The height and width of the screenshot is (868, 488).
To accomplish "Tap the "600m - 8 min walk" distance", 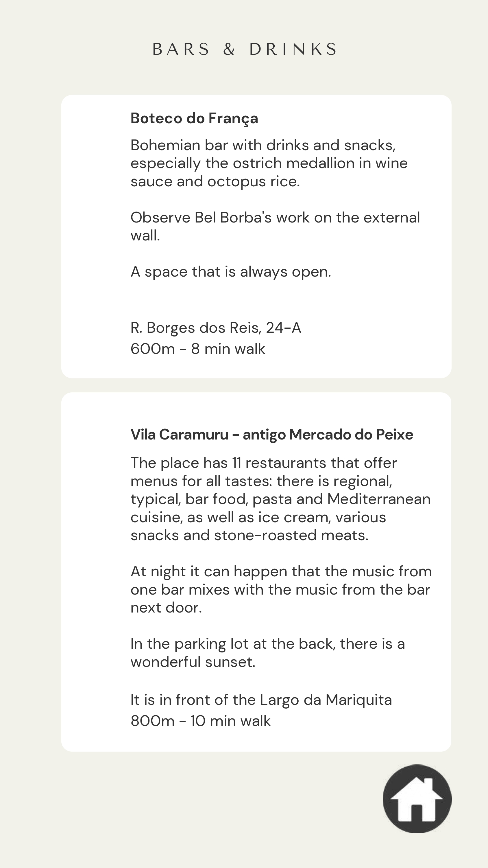I will (x=198, y=349).
